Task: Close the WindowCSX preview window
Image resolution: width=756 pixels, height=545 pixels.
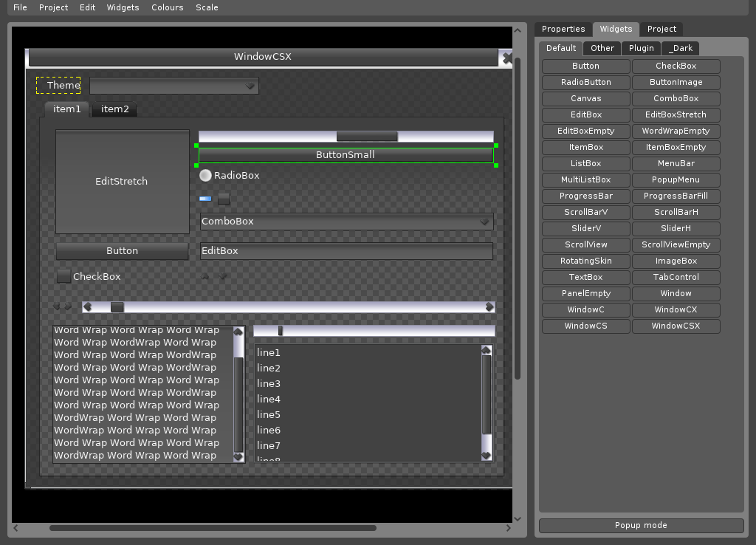Action: [x=506, y=58]
